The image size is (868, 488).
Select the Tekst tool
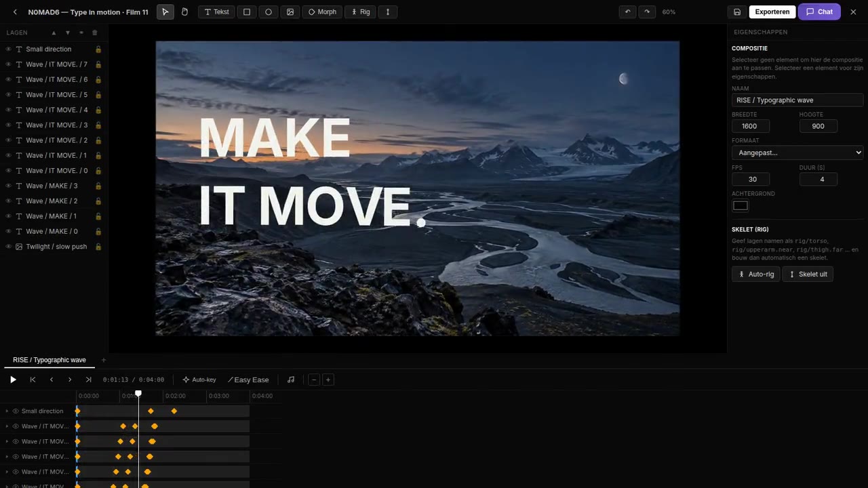[216, 12]
